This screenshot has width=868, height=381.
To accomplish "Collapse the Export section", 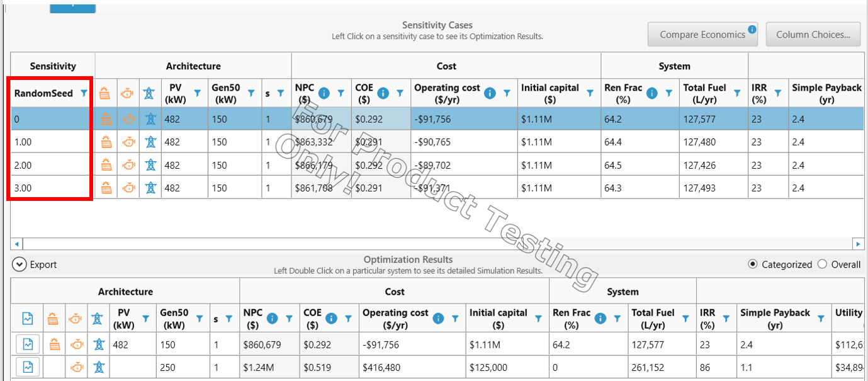I will [18, 264].
